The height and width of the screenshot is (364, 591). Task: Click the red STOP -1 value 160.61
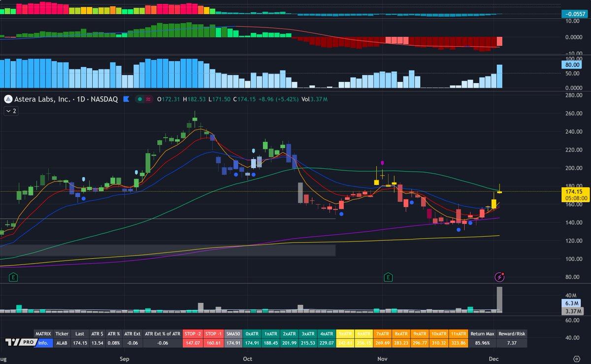tap(213, 343)
